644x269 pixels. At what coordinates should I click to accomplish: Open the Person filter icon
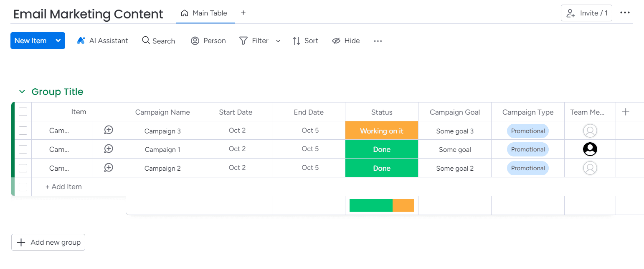click(195, 41)
